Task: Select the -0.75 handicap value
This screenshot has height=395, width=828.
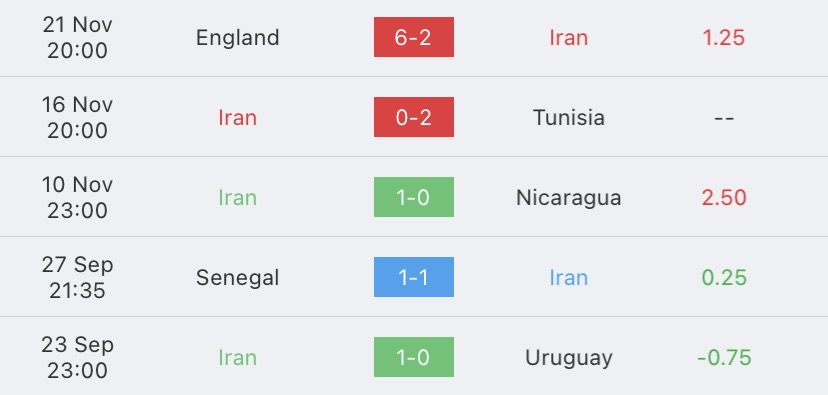Action: click(x=723, y=358)
